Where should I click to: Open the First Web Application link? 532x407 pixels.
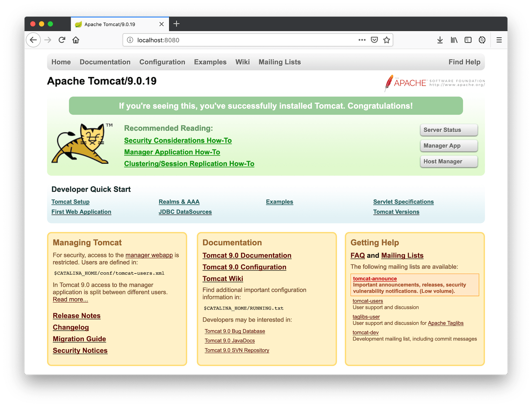[81, 212]
